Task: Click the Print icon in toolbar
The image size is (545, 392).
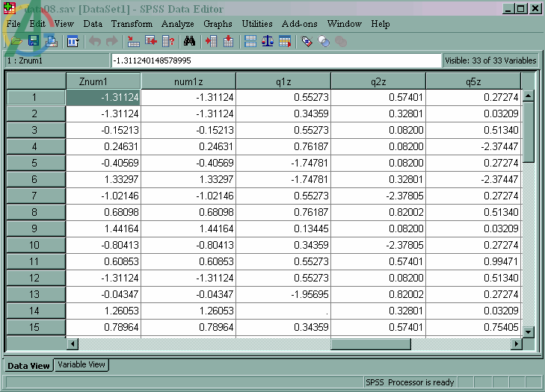Action: 51,41
